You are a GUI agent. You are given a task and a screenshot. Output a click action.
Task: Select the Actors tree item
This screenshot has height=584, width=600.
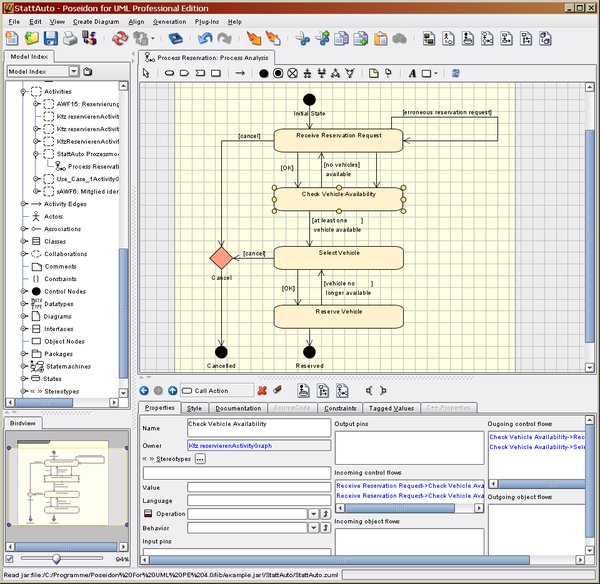click(x=53, y=217)
